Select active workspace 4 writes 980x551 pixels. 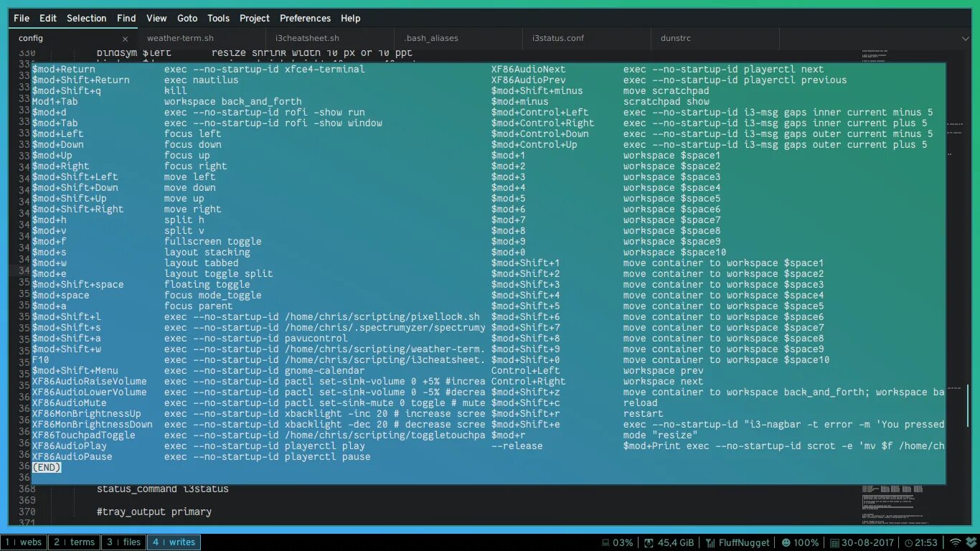pyautogui.click(x=174, y=542)
